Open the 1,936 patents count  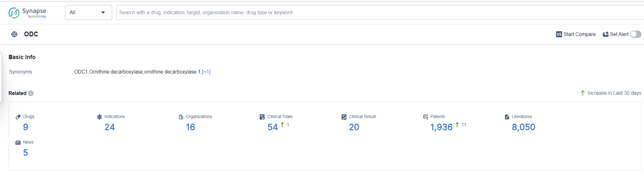click(x=441, y=127)
